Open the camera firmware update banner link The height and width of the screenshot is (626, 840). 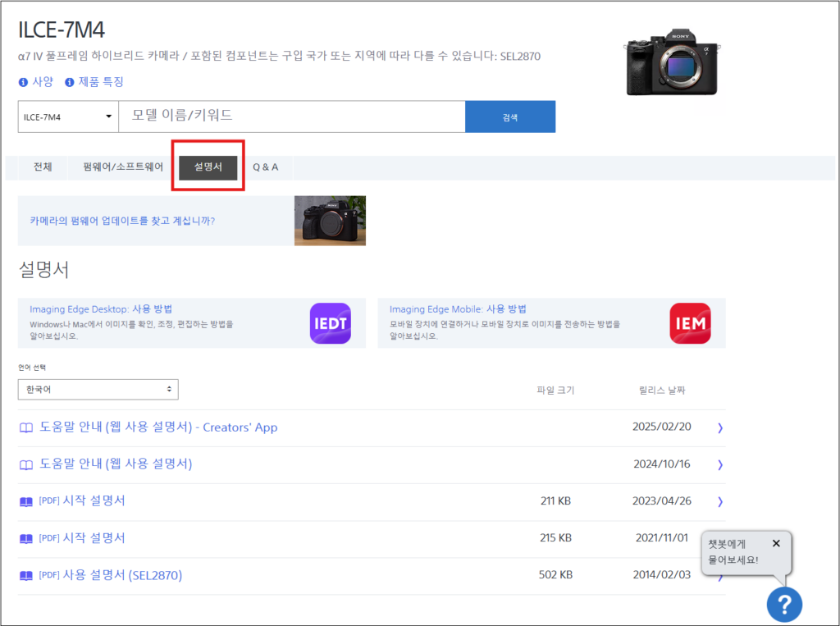[x=122, y=221]
